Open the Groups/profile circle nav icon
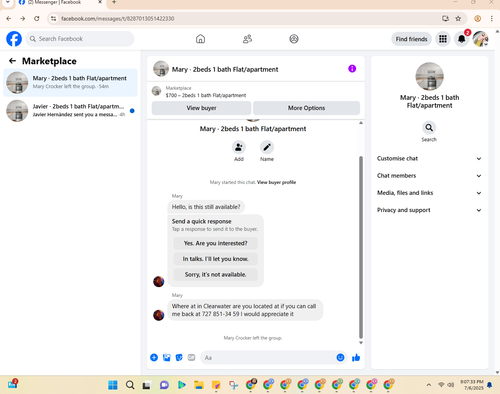Image resolution: width=500 pixels, height=394 pixels. [294, 39]
